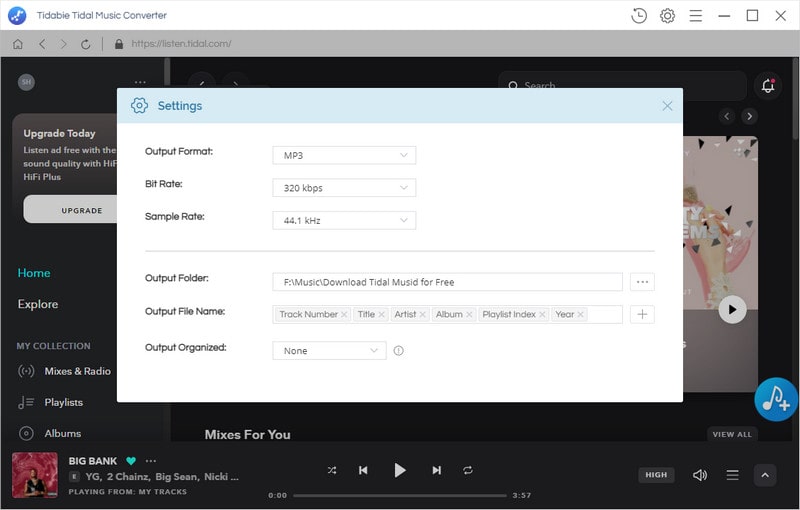Open the Output Format dropdown

tap(344, 155)
